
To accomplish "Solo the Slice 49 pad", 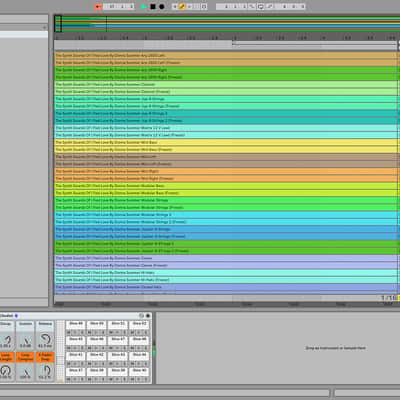I will (x=82, y=332).
